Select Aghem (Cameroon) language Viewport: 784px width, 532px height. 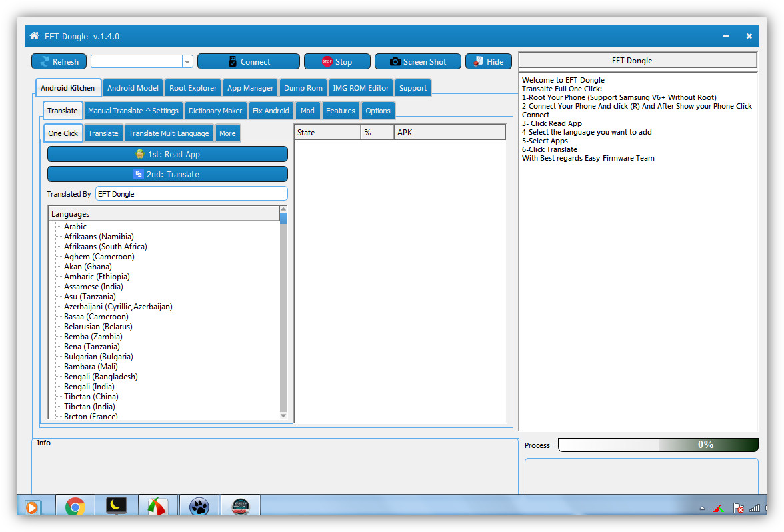coord(99,257)
